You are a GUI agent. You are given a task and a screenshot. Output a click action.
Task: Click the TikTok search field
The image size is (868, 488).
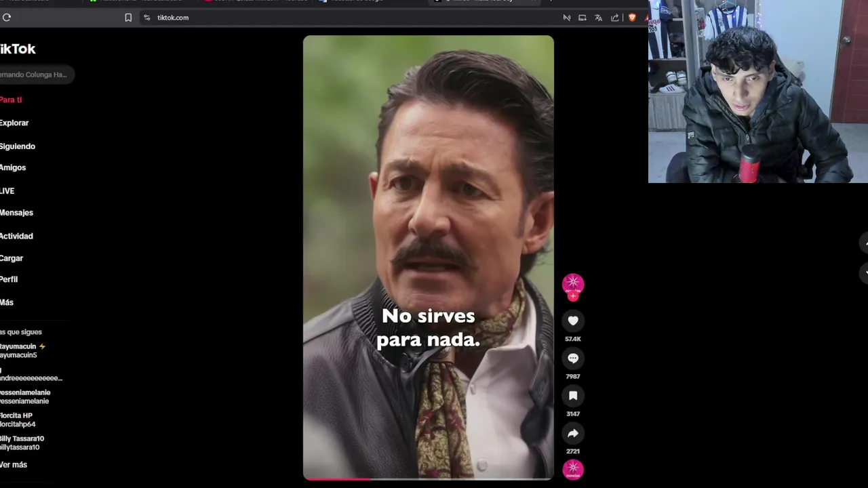click(35, 75)
